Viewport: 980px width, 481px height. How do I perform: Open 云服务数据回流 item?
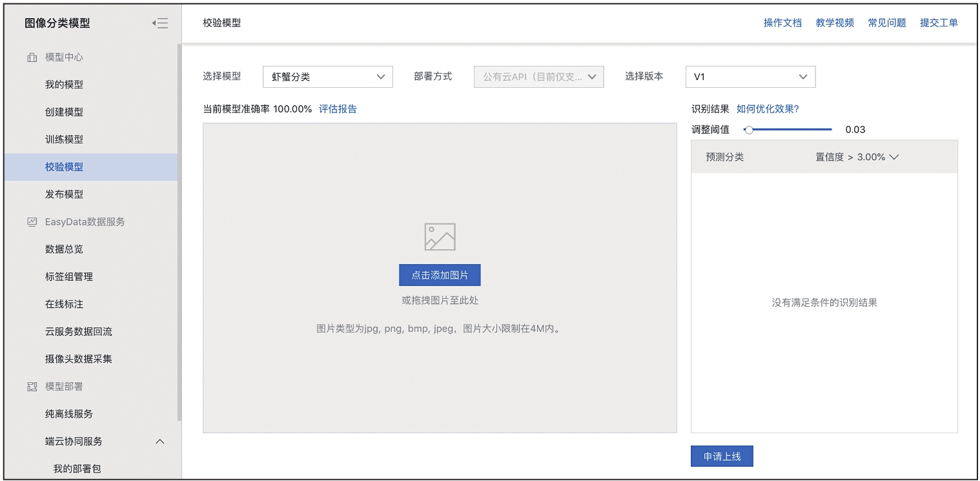(x=79, y=331)
